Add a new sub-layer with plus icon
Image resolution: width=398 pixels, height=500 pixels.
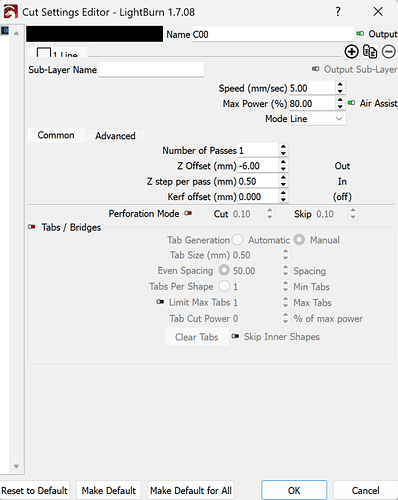351,52
